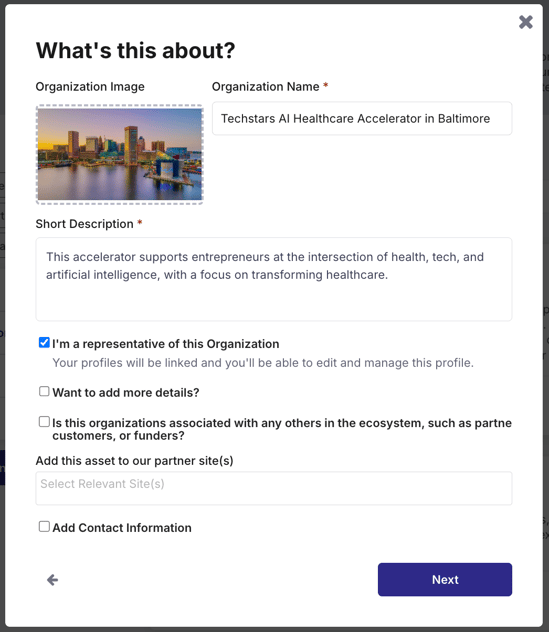This screenshot has width=549, height=632.
Task: Click the Organization Image label
Action: point(90,87)
